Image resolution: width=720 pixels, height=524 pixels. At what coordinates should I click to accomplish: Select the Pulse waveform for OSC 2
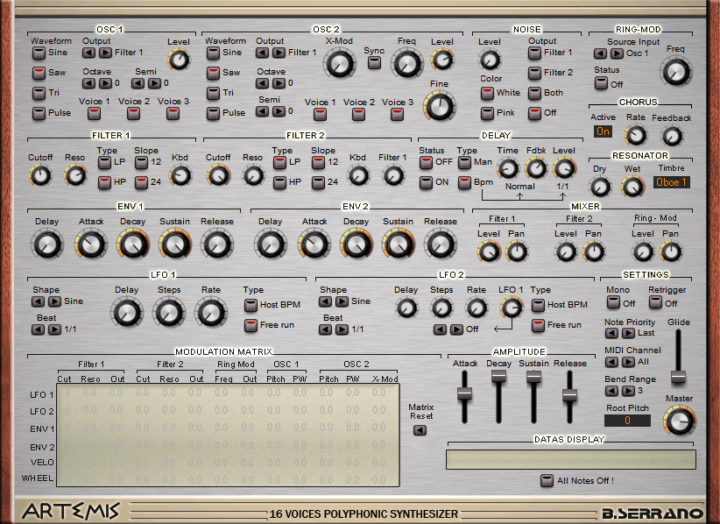[x=212, y=113]
